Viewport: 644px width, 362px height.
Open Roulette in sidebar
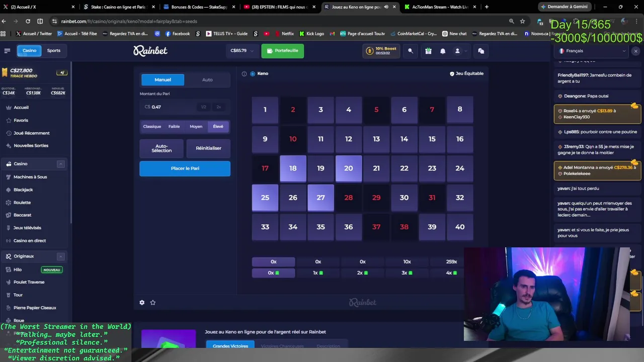[22, 203]
